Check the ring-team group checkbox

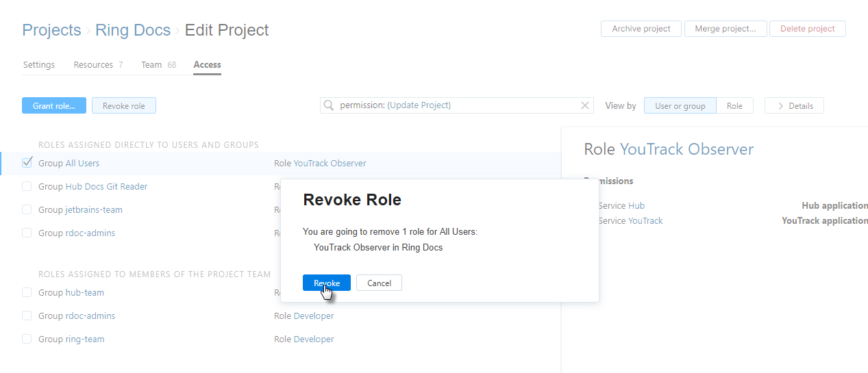click(27, 339)
